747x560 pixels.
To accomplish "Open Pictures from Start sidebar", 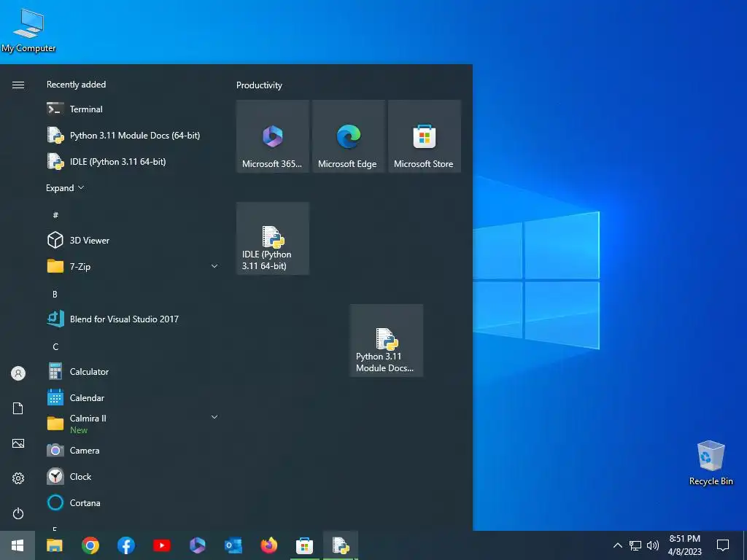I will tap(18, 443).
